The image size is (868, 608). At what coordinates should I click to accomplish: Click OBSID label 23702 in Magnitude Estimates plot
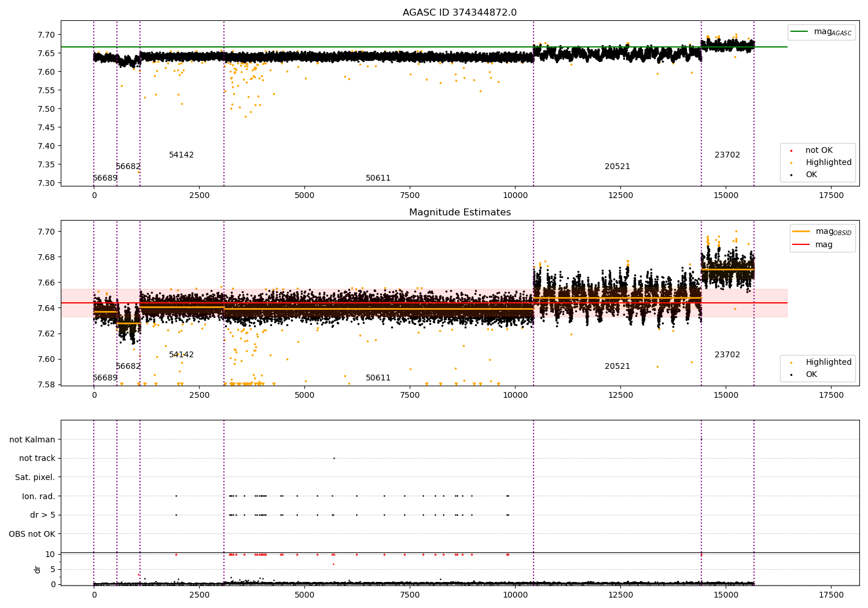[727, 355]
